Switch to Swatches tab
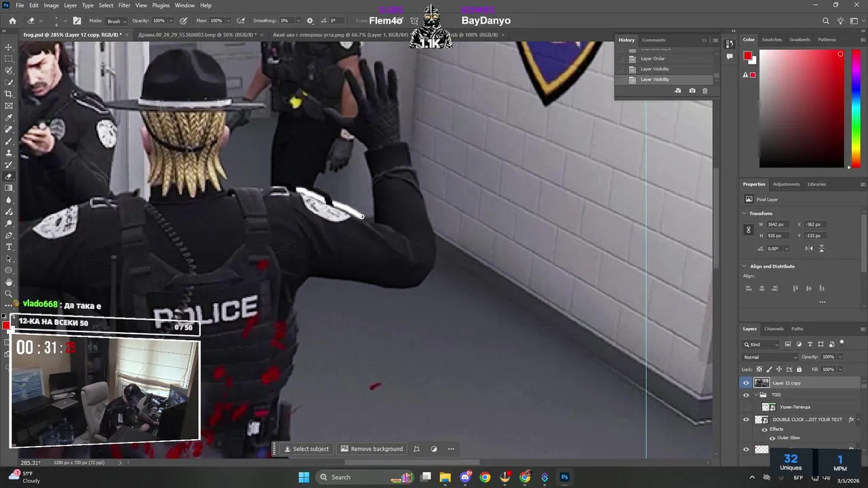 pyautogui.click(x=772, y=39)
